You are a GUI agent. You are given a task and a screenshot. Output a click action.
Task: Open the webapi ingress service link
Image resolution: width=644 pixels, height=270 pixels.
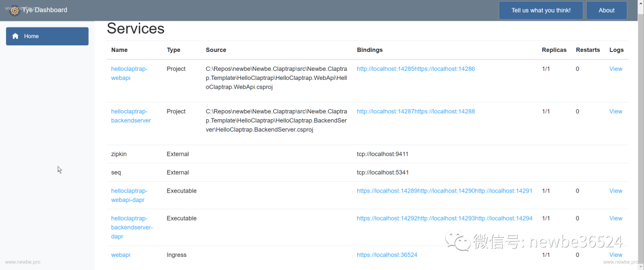(x=120, y=255)
